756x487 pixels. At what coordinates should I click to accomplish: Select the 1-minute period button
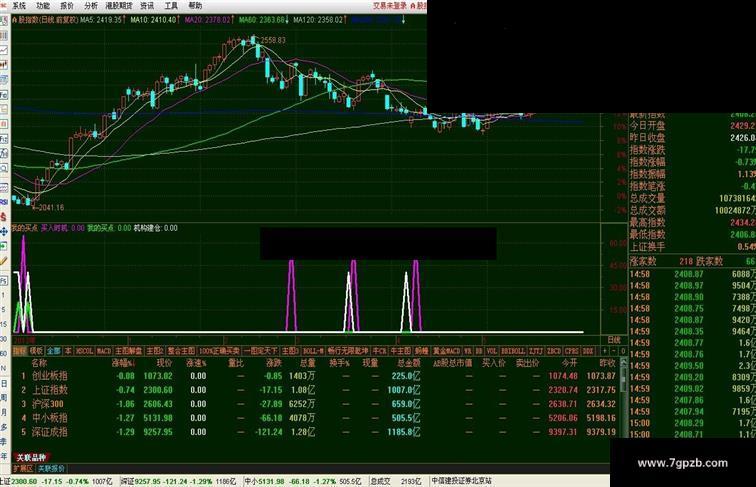[4, 295]
